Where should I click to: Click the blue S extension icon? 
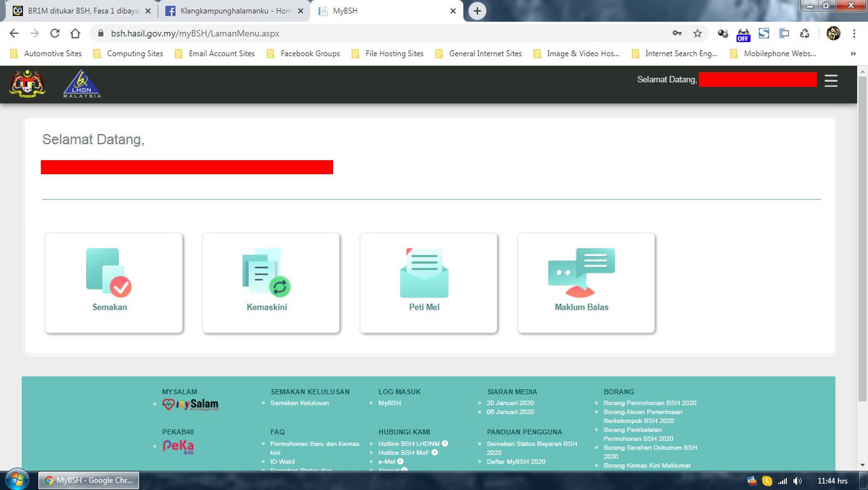click(x=764, y=33)
